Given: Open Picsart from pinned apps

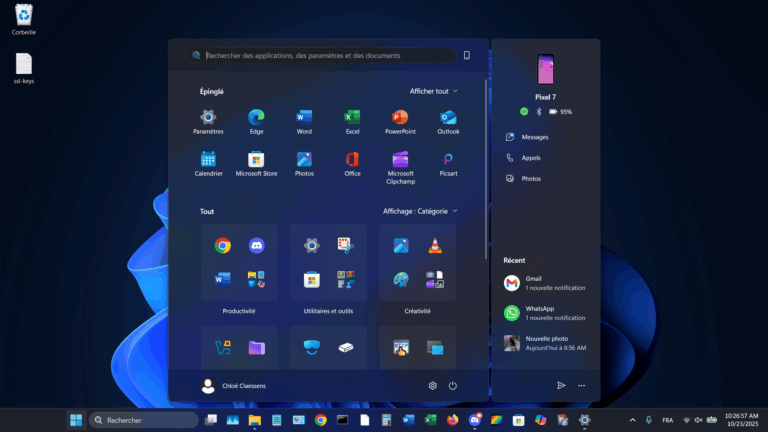Looking at the screenshot, I should coord(448,164).
